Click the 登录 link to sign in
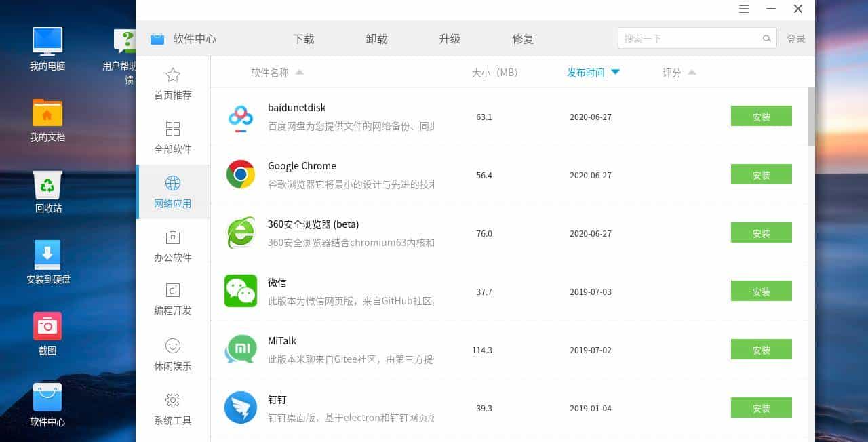Screen dimensions: 868x442 796,39
